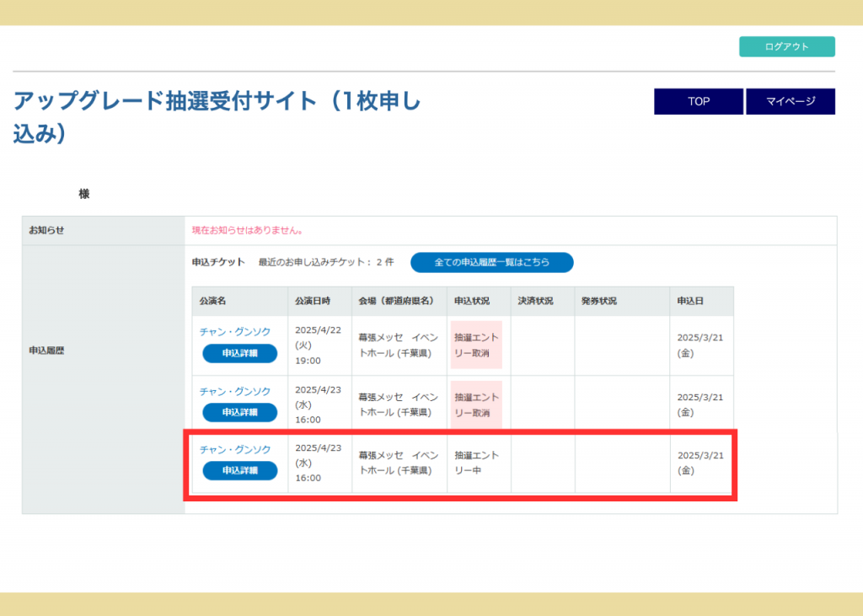
Task: Click the 様 honorific text
Action: point(83,194)
